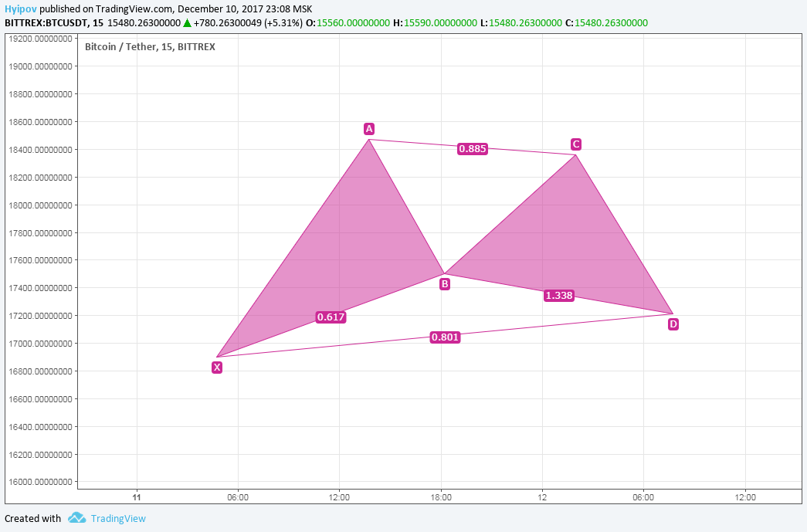807x532 pixels.
Task: Click the 1.338 ratio label
Action: 559,295
